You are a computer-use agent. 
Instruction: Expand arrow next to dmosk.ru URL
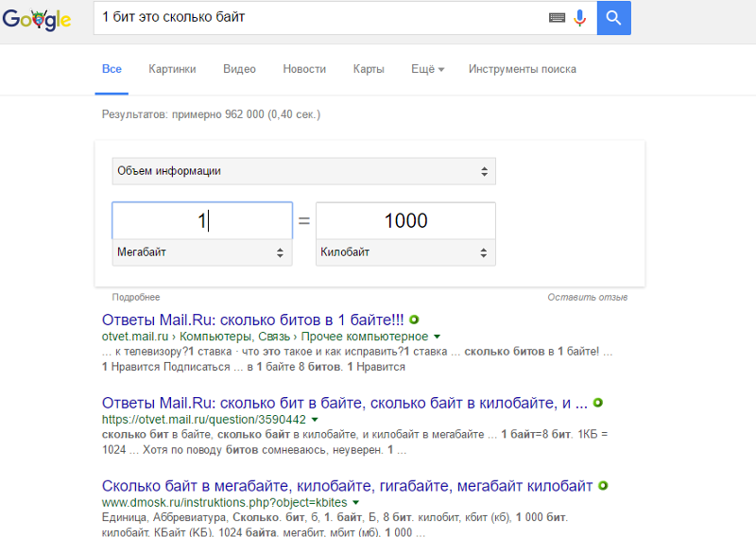[x=356, y=502]
